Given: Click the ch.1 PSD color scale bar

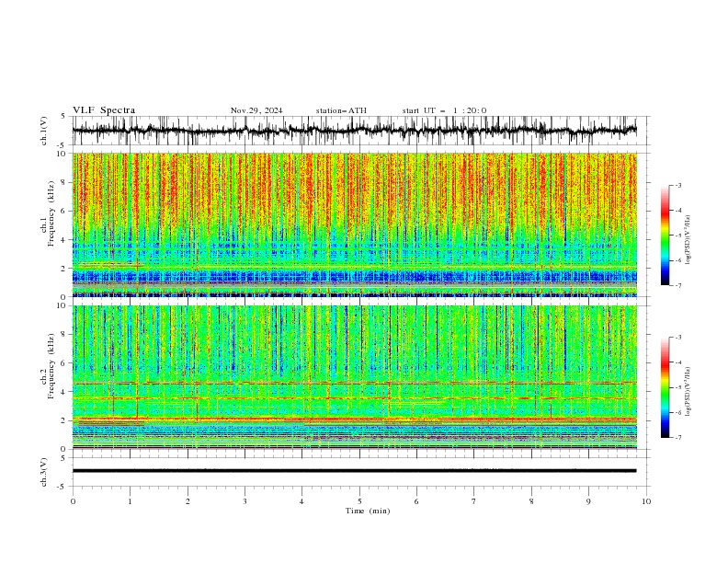Looking at the screenshot, I should pyautogui.click(x=665, y=236).
